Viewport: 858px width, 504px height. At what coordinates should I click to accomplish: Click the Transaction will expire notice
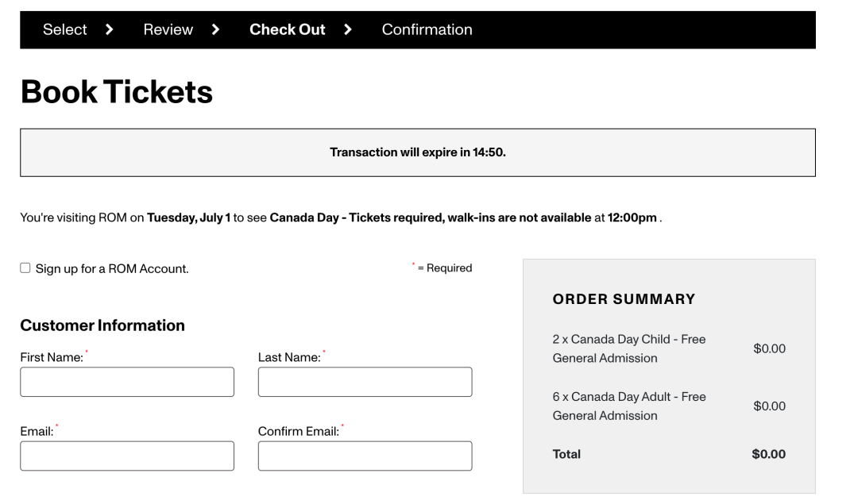pos(418,152)
